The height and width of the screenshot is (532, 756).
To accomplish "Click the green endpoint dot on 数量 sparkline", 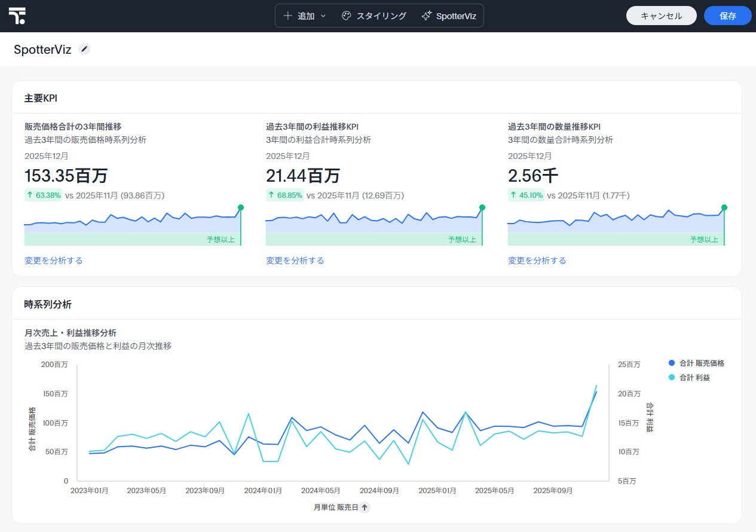I will coord(724,207).
